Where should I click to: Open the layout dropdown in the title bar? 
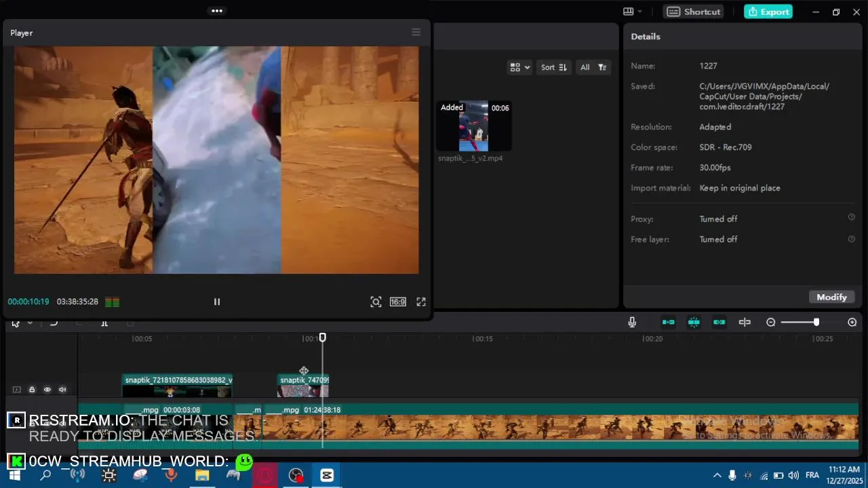[633, 12]
